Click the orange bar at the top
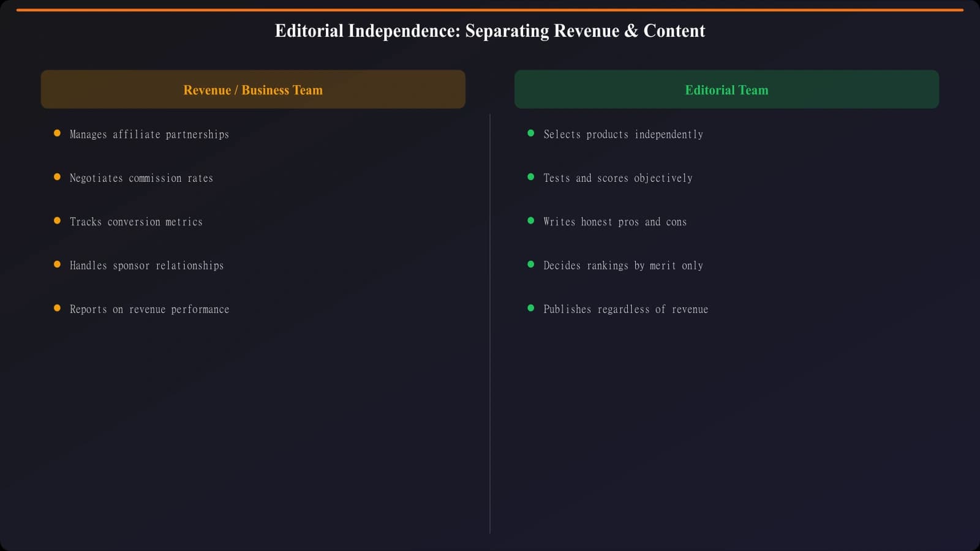Viewport: 980px width, 551px height. [x=490, y=8]
